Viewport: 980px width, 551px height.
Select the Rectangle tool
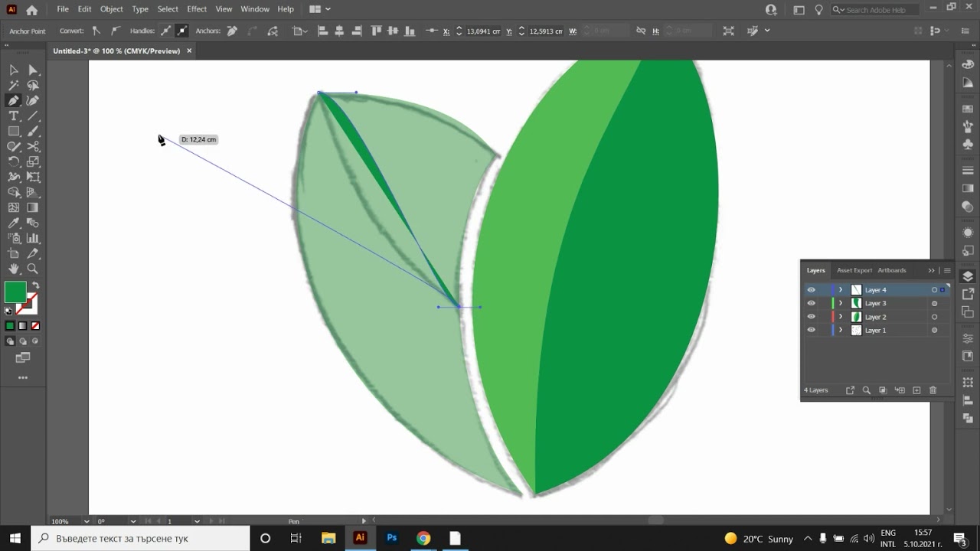[x=14, y=131]
